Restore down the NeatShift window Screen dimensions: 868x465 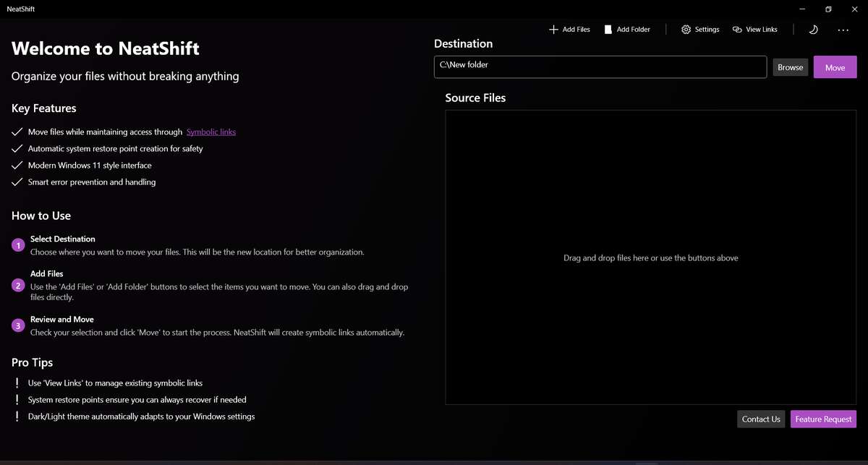coord(828,9)
